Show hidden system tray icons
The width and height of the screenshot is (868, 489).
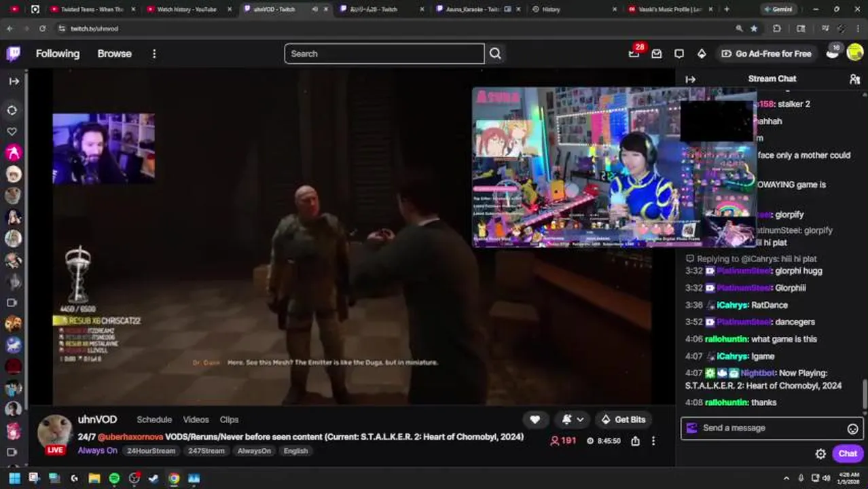786,478
